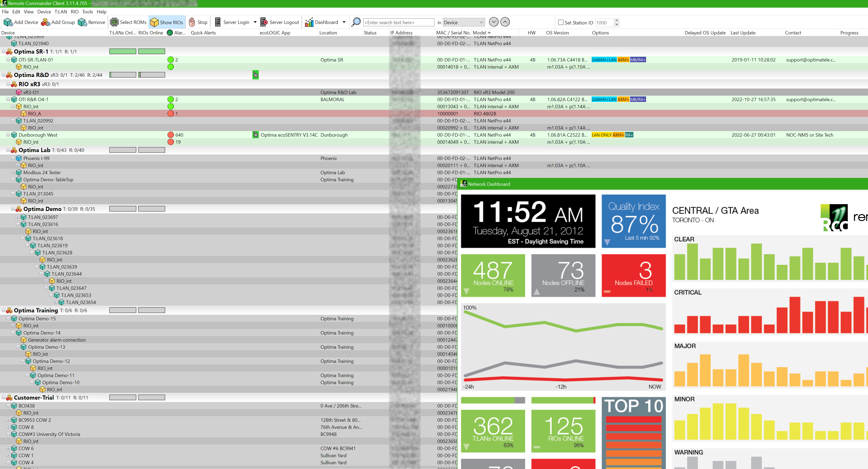Click the search text input field
This screenshot has width=868, height=469.
point(399,23)
